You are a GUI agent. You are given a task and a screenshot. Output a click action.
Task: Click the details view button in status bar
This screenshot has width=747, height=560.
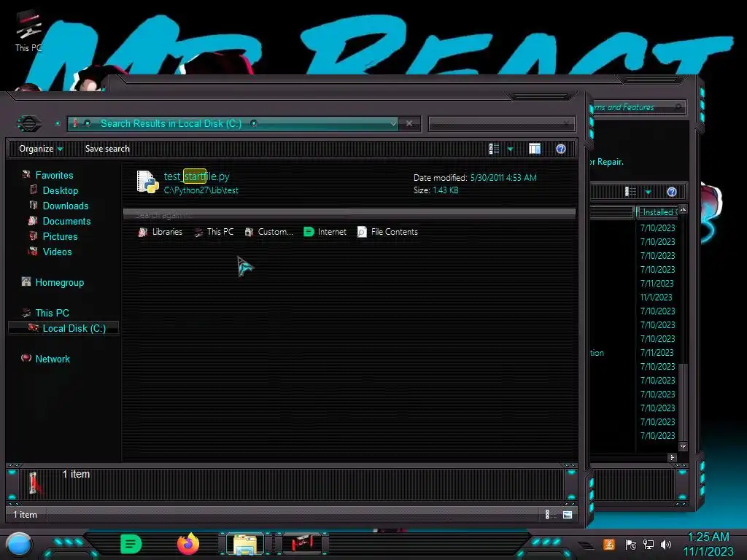(549, 514)
